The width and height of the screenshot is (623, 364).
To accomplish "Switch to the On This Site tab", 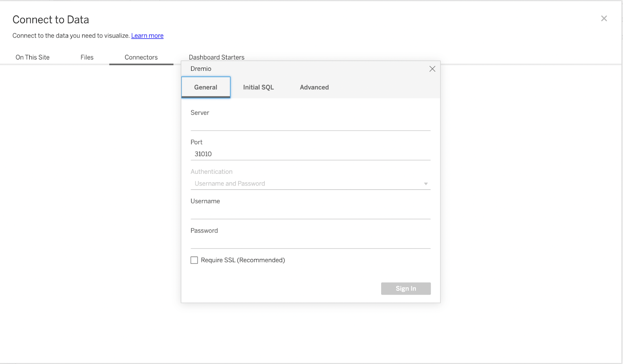I will pos(33,57).
